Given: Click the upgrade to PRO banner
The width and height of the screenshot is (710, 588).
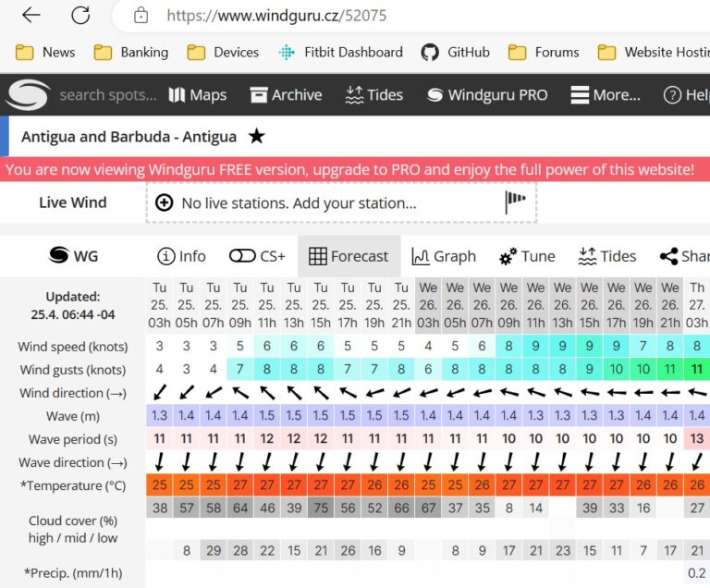Looking at the screenshot, I should click(x=349, y=169).
